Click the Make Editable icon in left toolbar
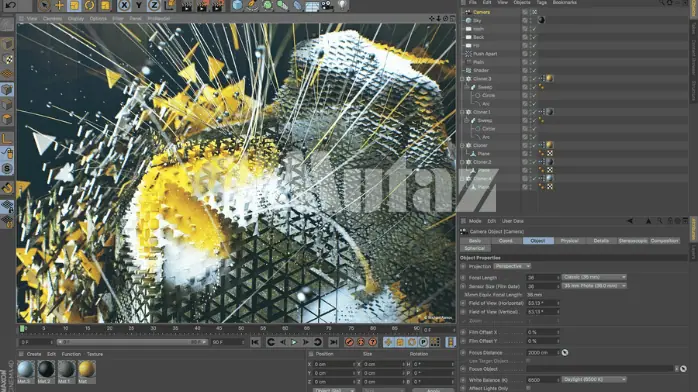 coord(7,24)
